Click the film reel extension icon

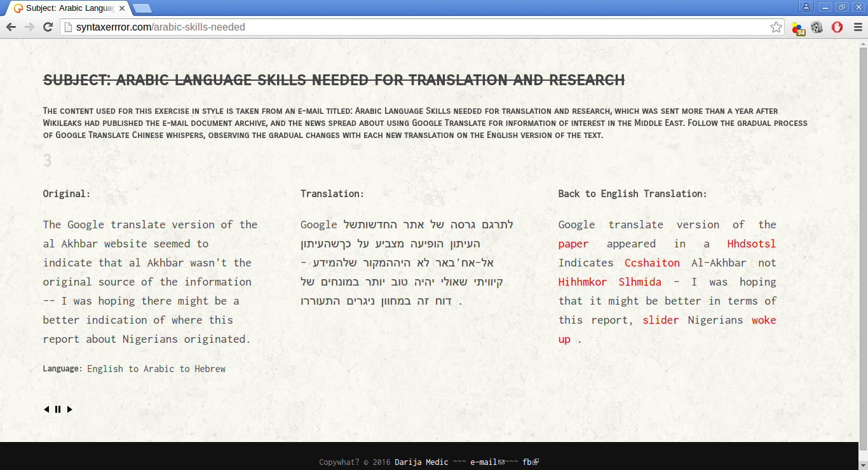pyautogui.click(x=817, y=27)
